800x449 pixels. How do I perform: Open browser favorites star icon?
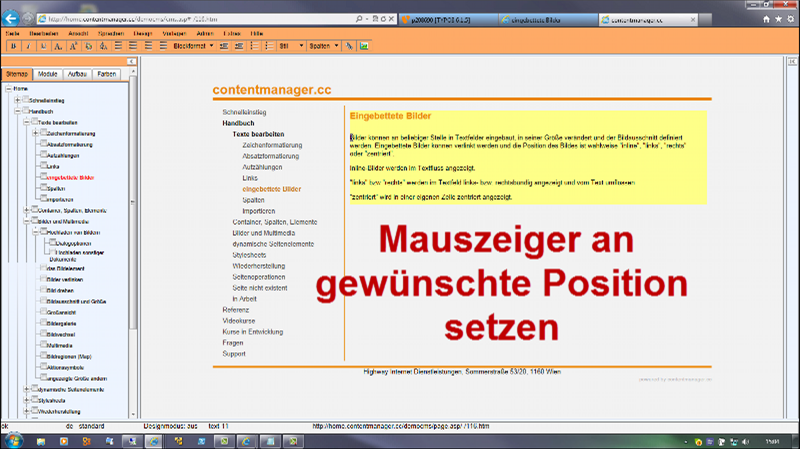point(778,19)
